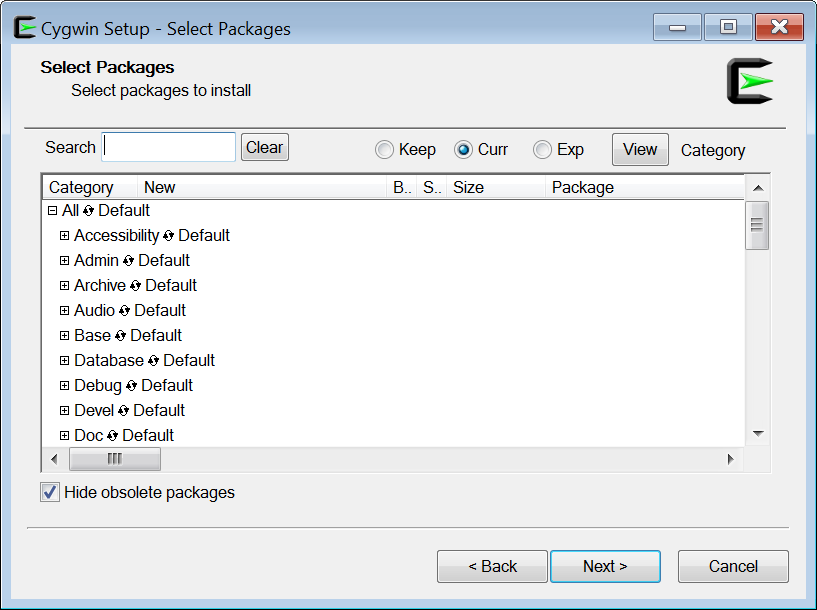The width and height of the screenshot is (817, 610).
Task: Click the cycle icon next to Base
Action: (120, 336)
